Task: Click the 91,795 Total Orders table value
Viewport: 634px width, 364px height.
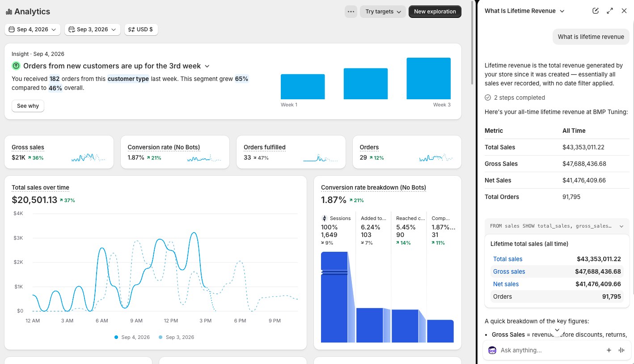Action: coord(571,197)
